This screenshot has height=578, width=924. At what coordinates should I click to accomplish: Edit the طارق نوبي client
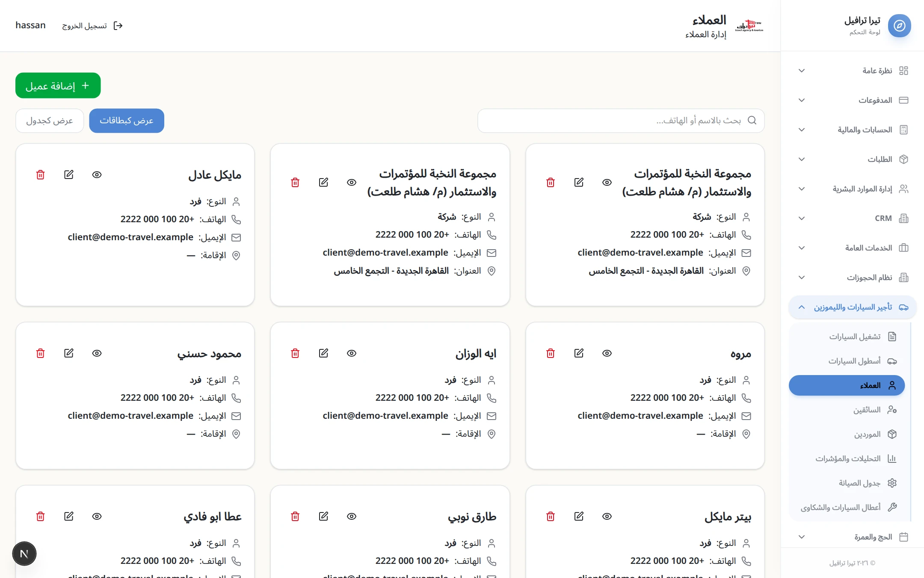323,516
